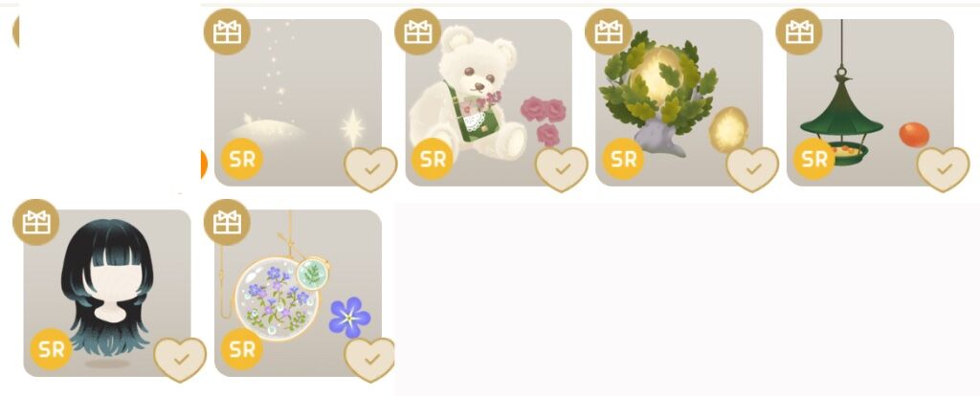
Task: Click SR badge on teddy bear item
Action: (x=433, y=160)
